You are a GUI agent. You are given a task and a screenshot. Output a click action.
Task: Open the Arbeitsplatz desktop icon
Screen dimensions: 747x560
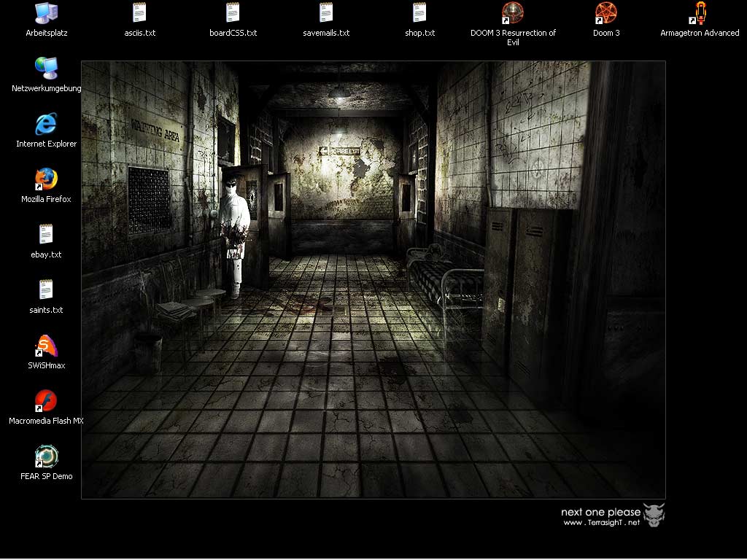46,13
